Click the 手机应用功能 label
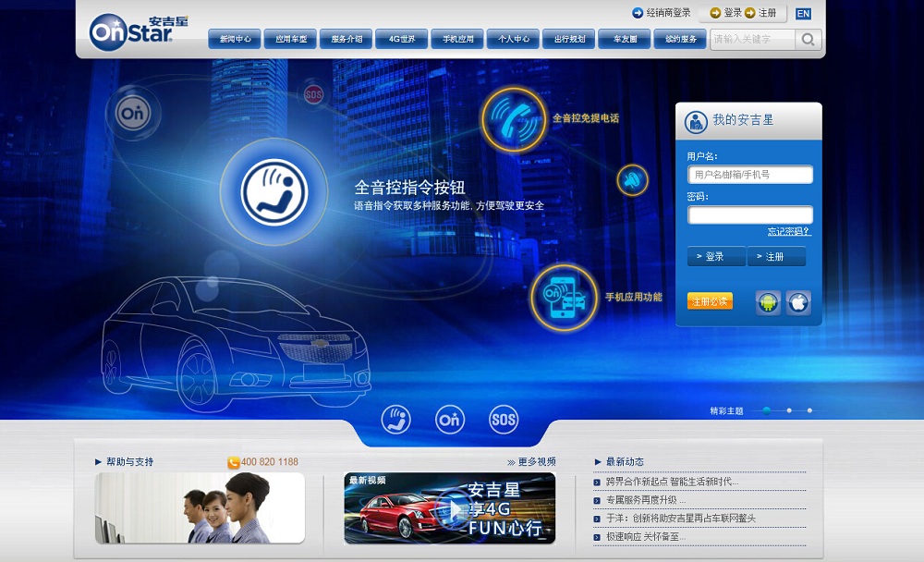 [x=634, y=298]
